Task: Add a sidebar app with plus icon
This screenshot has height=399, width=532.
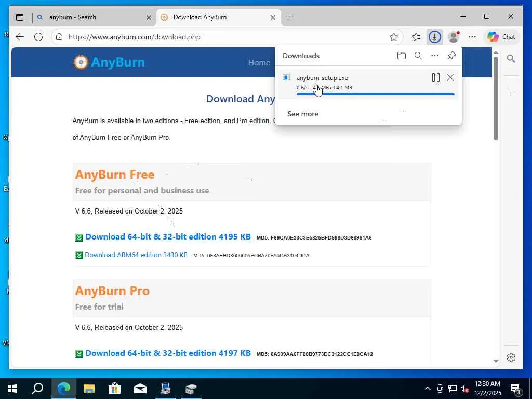Action: (x=511, y=92)
